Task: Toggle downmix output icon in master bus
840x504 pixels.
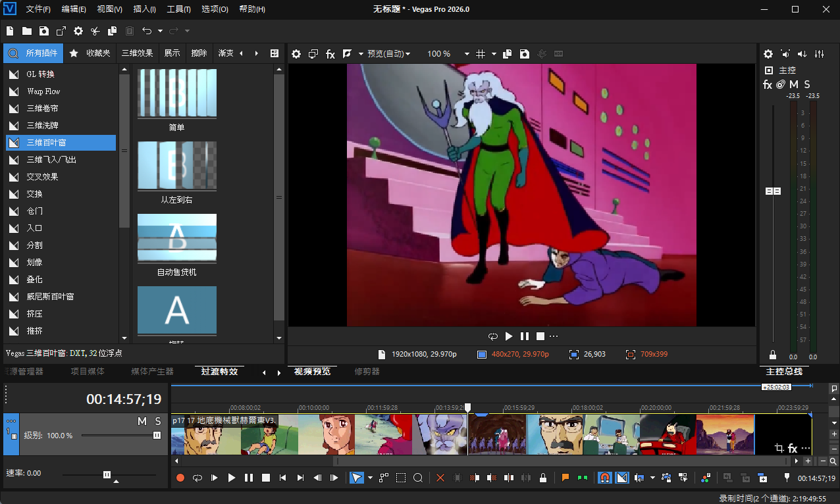Action: tap(785, 54)
